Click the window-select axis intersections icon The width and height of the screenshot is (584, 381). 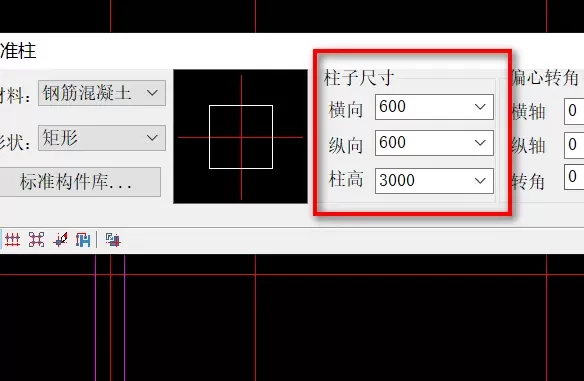point(36,240)
